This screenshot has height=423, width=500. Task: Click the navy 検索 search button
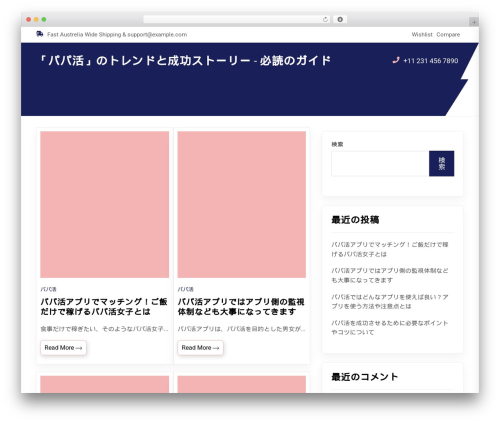(442, 164)
